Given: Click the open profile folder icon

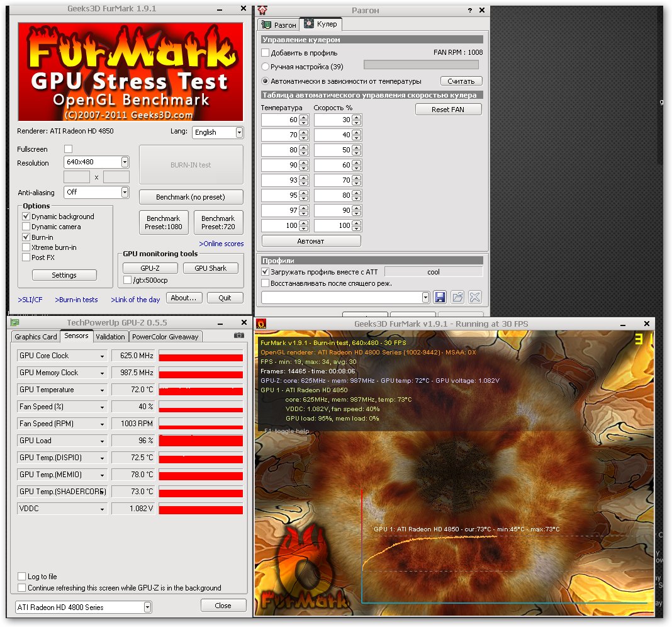Looking at the screenshot, I should point(457,297).
